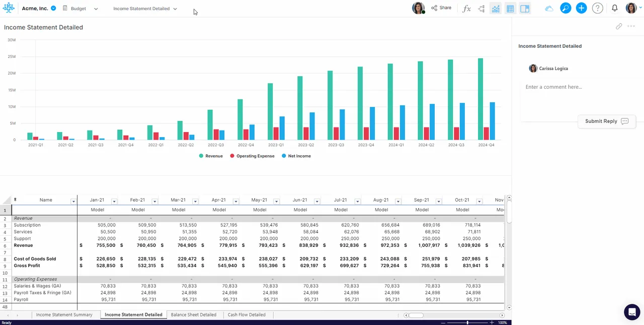Toggle the side panel layout icon
This screenshot has height=325, width=644.
click(525, 9)
